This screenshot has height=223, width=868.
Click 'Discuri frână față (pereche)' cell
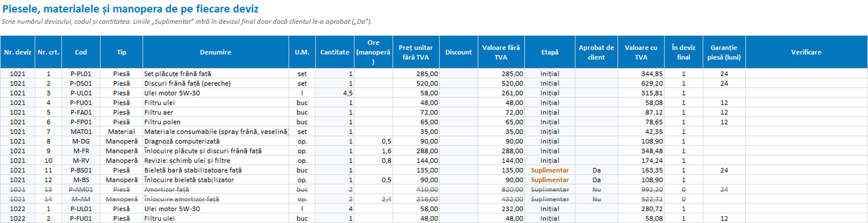215,84
